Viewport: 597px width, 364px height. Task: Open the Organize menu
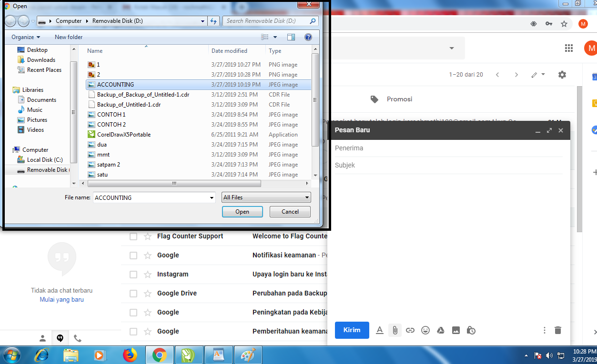25,37
